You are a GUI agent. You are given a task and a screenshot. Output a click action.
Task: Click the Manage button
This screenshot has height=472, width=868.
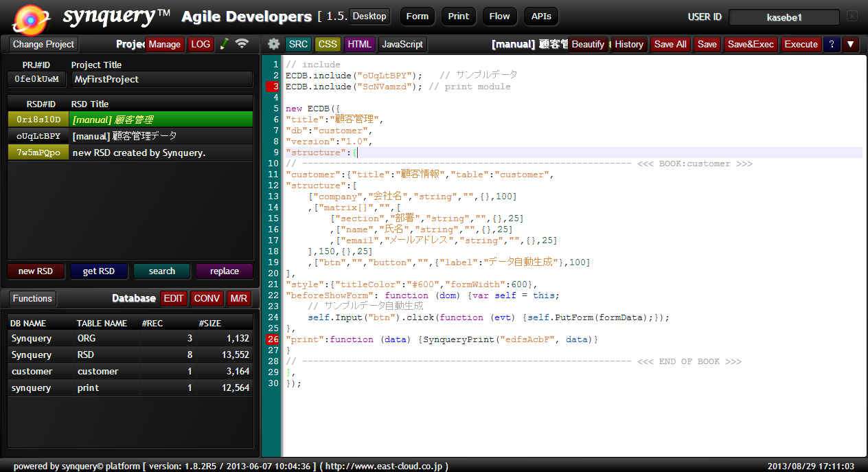coord(165,44)
